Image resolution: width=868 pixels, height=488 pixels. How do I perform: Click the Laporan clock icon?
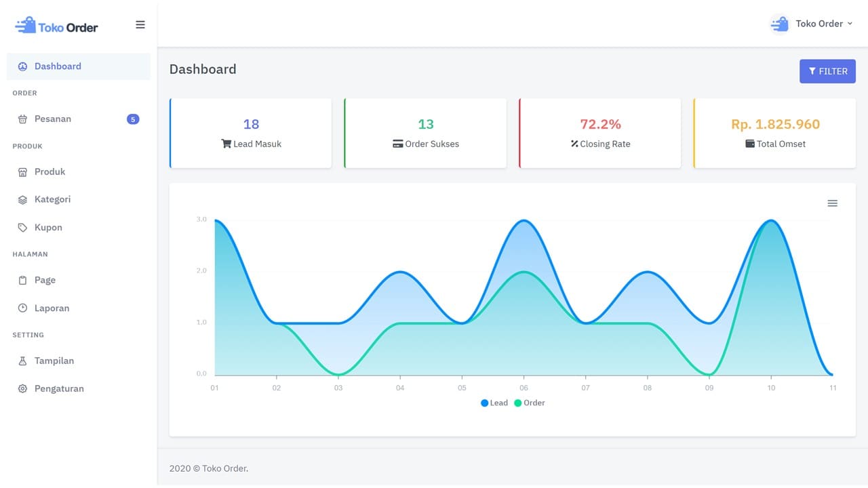22,308
